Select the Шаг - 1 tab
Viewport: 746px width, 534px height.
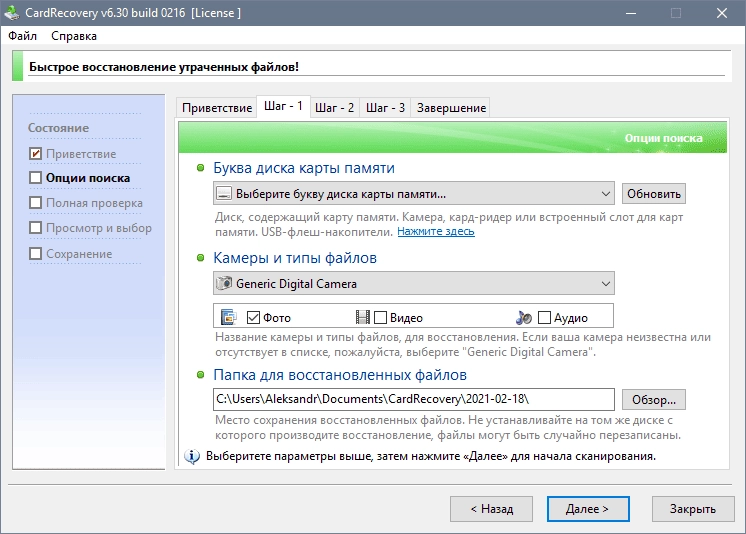[x=284, y=106]
